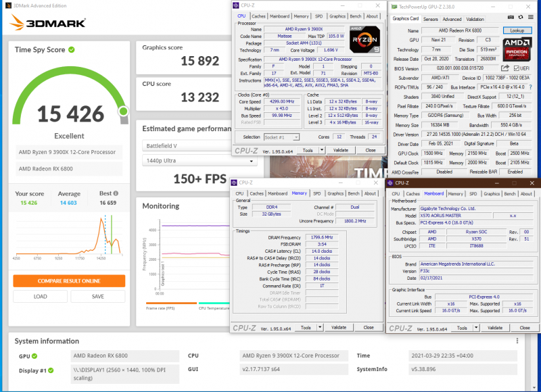
Task: Select the Graphics tab in Mainboard CPU-Z window
Action: (x=492, y=193)
